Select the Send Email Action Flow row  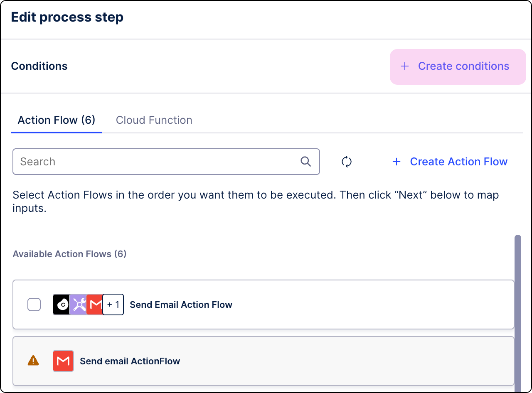pos(249,305)
